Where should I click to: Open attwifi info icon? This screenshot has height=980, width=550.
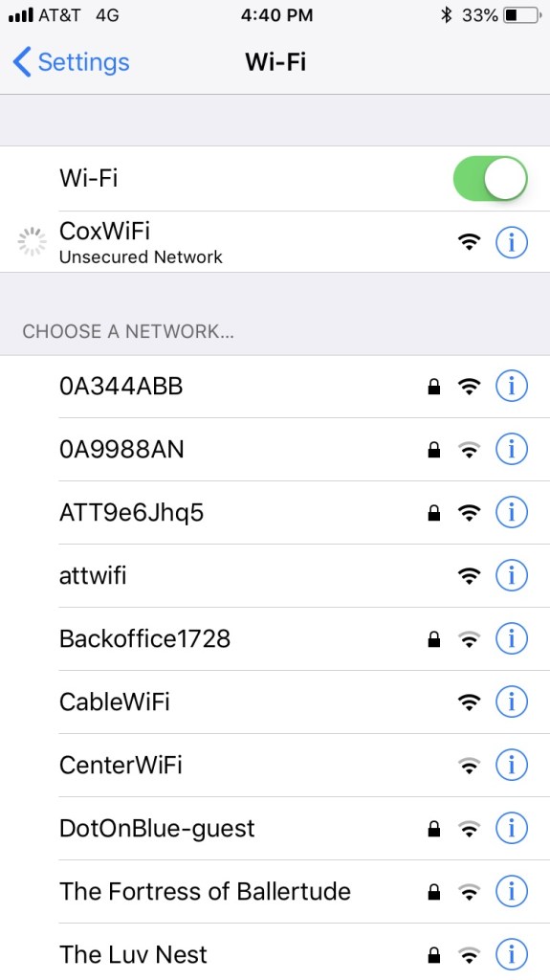point(511,575)
